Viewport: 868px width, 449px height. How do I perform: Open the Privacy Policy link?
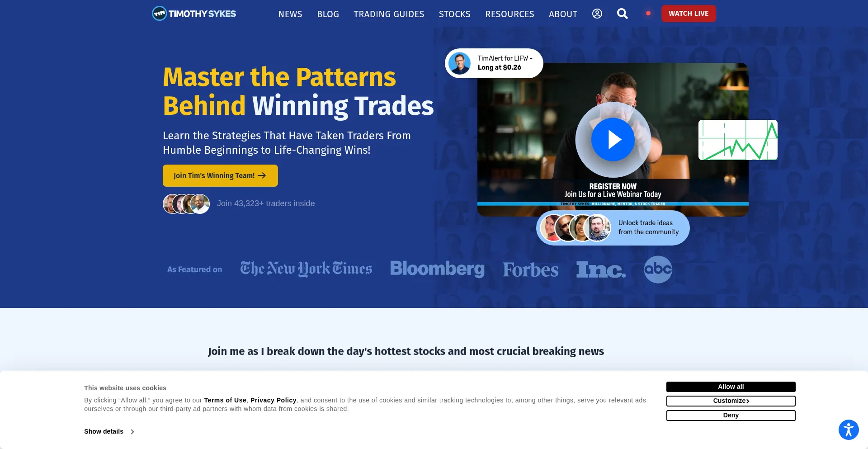coord(273,400)
